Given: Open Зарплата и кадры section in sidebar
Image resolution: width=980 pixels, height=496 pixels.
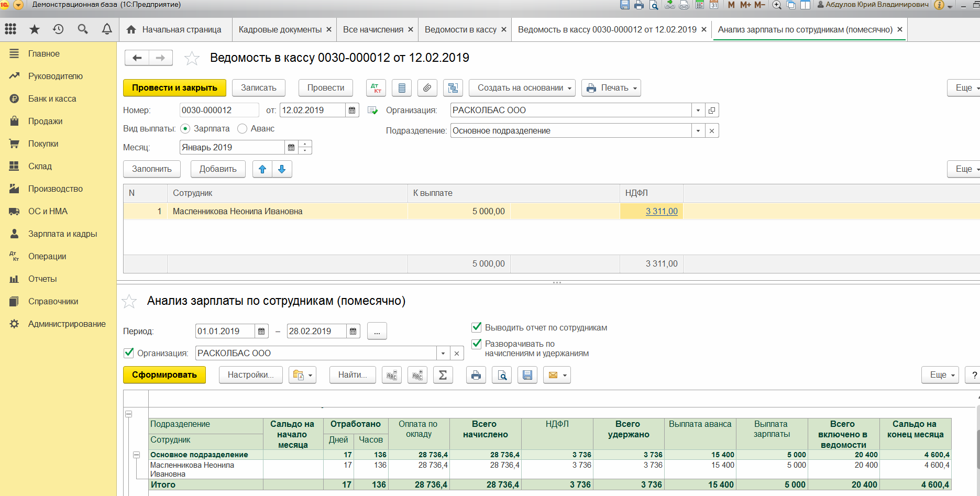Looking at the screenshot, I should 62,234.
